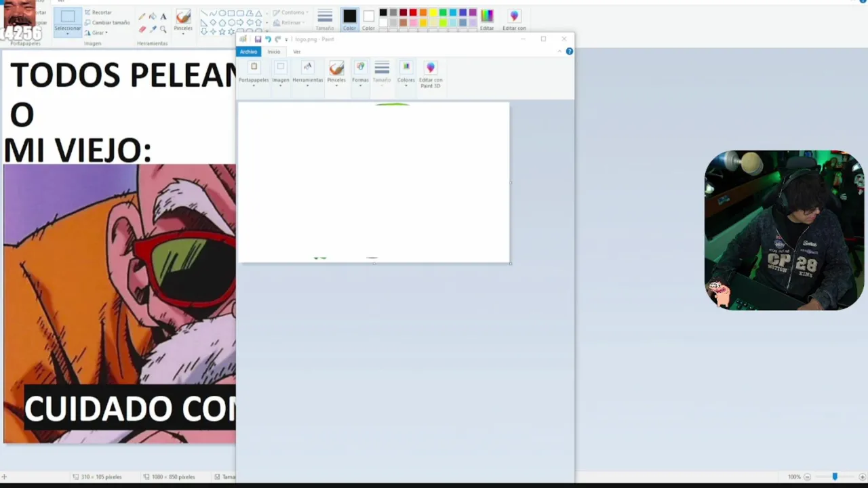Select the eraser tool in background Paint
The width and height of the screenshot is (868, 488).
pyautogui.click(x=142, y=29)
